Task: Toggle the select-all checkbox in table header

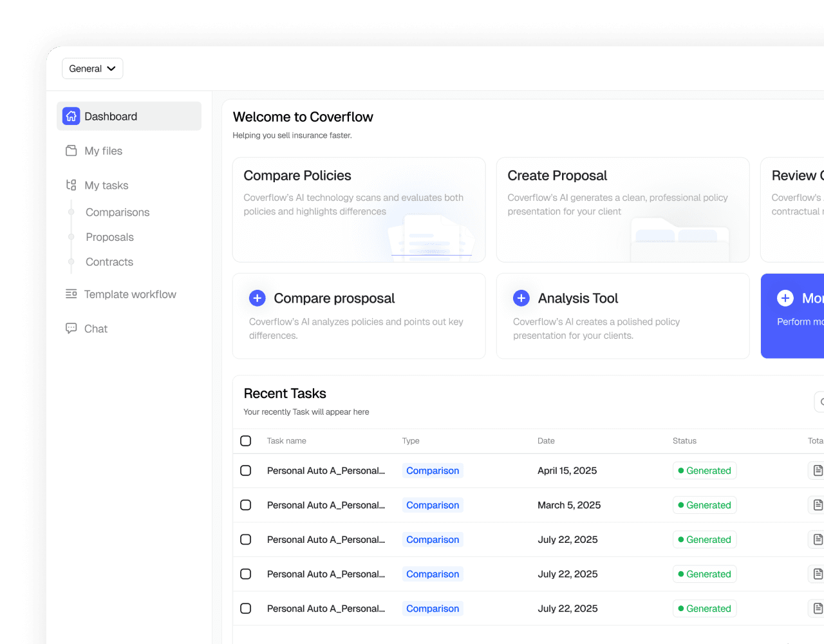Action: tap(246, 441)
